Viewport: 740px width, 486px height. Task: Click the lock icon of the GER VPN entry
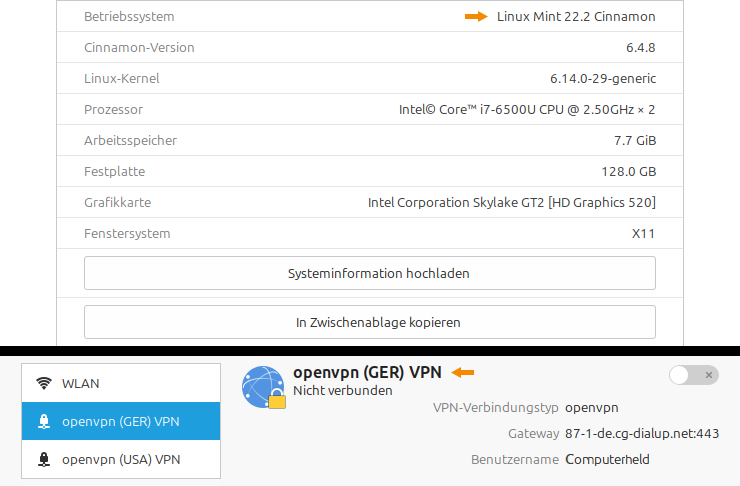click(44, 422)
